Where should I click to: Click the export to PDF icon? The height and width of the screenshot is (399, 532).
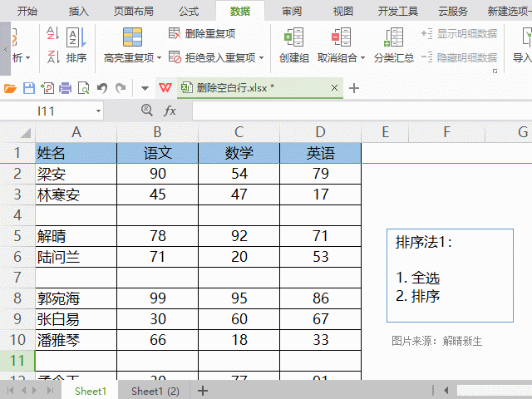tap(47, 89)
